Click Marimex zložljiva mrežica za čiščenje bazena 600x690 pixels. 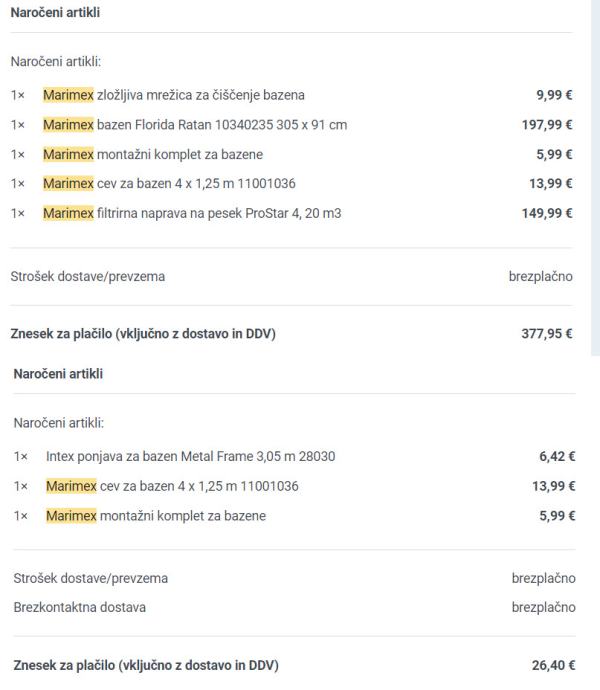click(174, 95)
